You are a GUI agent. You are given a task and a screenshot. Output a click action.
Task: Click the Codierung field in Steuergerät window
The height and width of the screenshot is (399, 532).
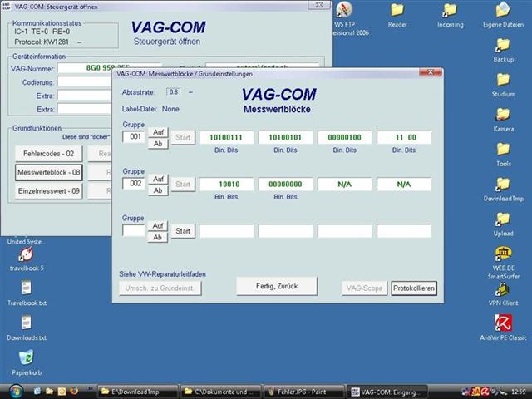(x=85, y=82)
